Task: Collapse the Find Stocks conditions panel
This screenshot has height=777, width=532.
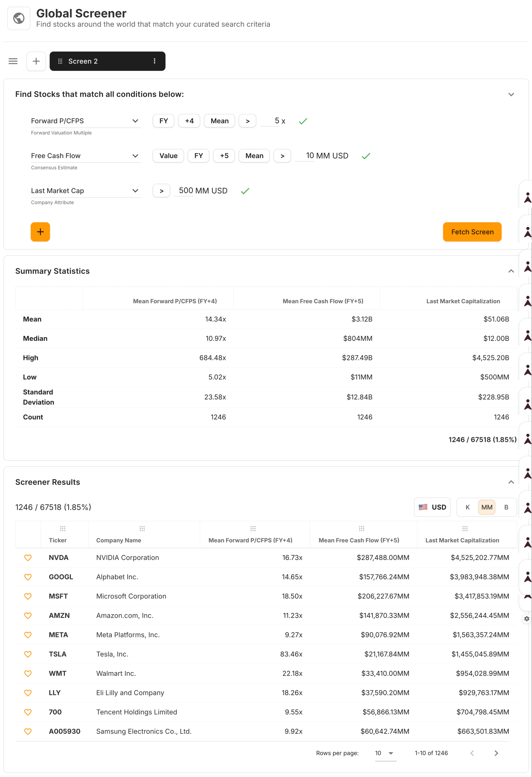Action: click(x=511, y=95)
